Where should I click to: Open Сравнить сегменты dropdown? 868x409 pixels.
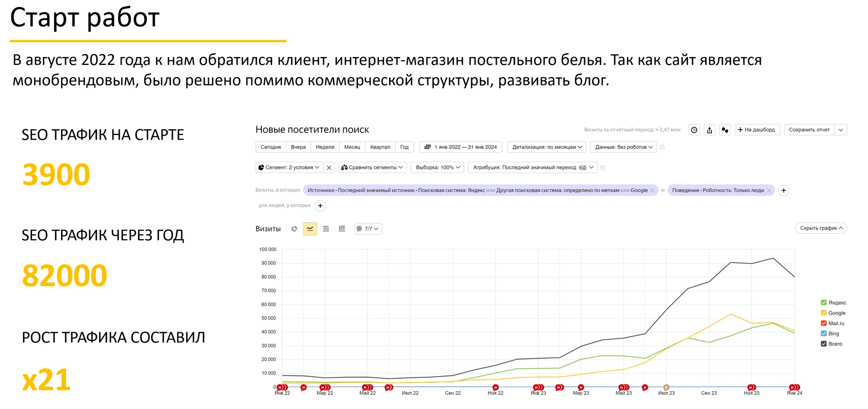pyautogui.click(x=373, y=168)
